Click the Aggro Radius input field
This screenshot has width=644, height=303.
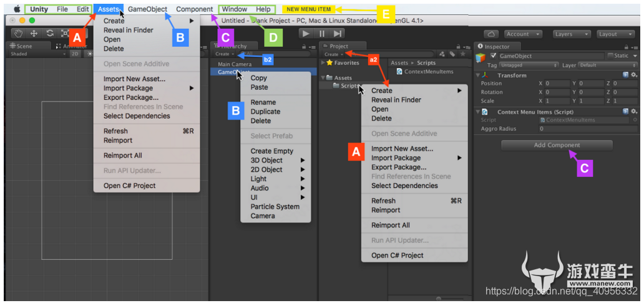[588, 129]
